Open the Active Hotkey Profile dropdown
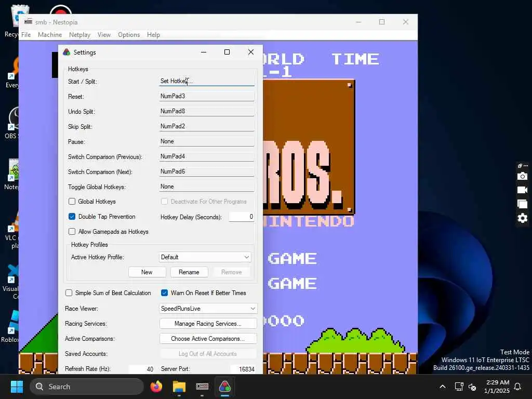532x399 pixels. point(205,257)
